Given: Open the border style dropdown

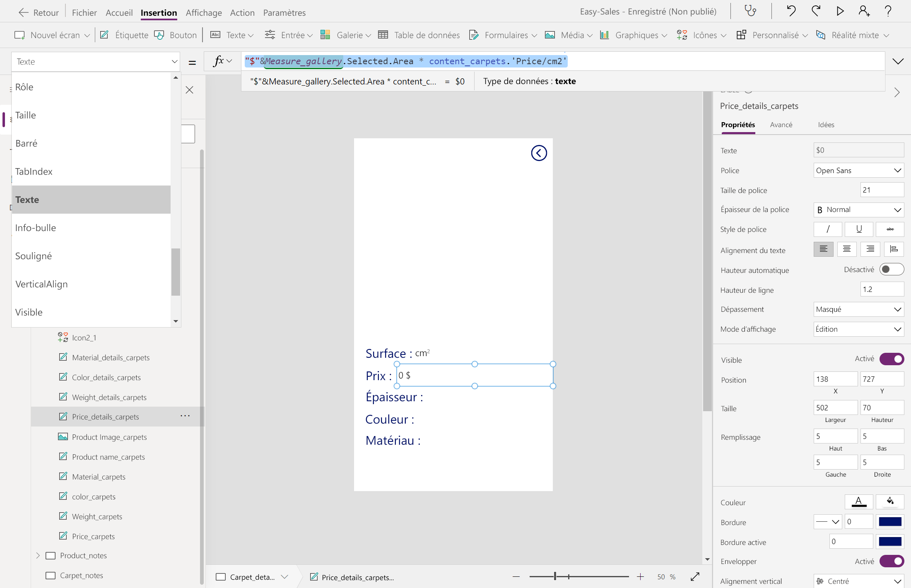Looking at the screenshot, I should (x=828, y=522).
